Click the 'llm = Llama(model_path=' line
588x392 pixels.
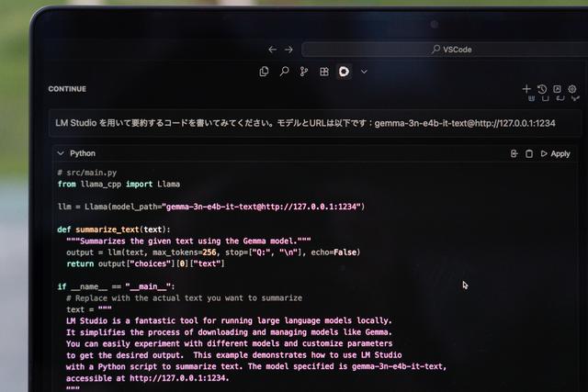pos(211,207)
